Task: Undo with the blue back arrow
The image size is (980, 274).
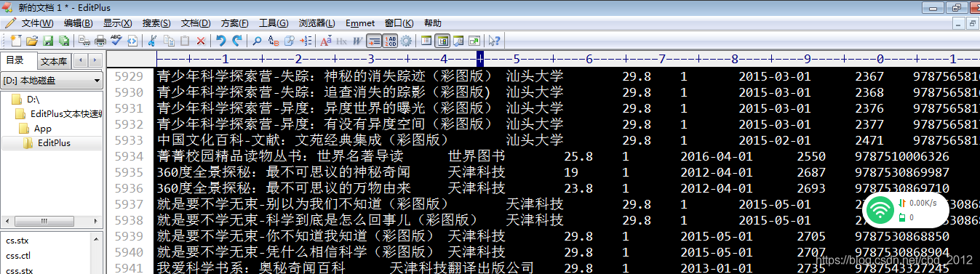Action: (x=221, y=41)
